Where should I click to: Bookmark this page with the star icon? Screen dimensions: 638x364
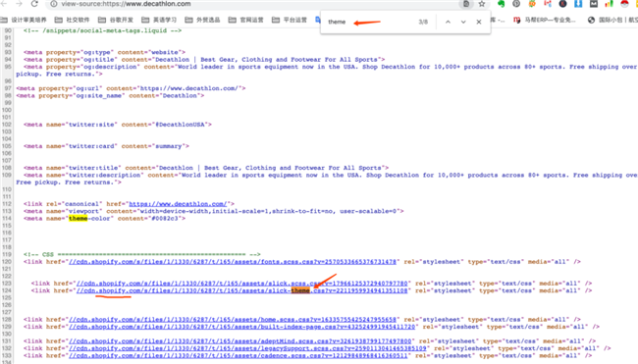click(x=482, y=4)
